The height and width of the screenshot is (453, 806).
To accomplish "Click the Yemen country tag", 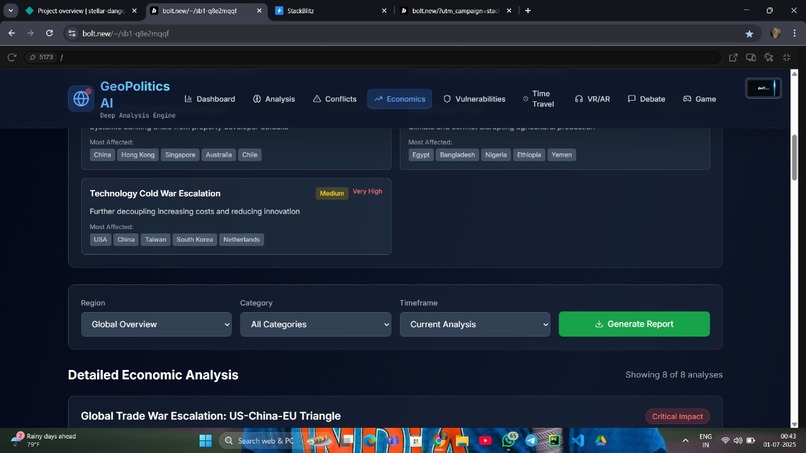I will point(562,155).
